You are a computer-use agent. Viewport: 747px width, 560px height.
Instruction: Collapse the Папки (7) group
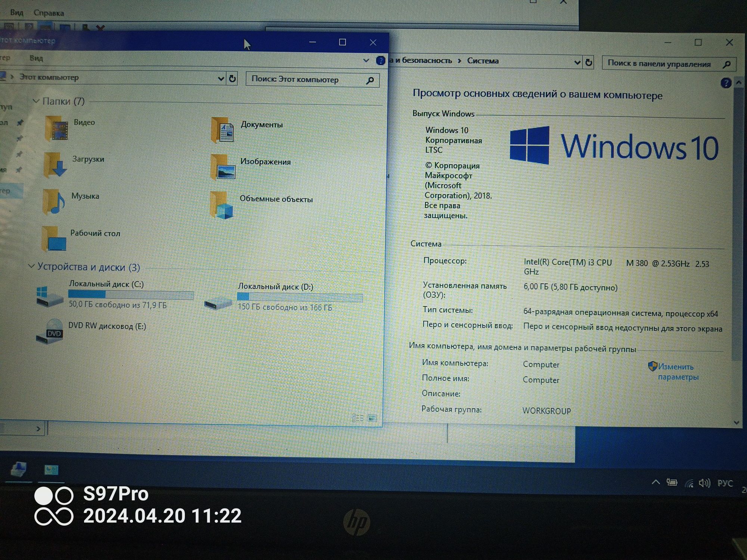36,101
